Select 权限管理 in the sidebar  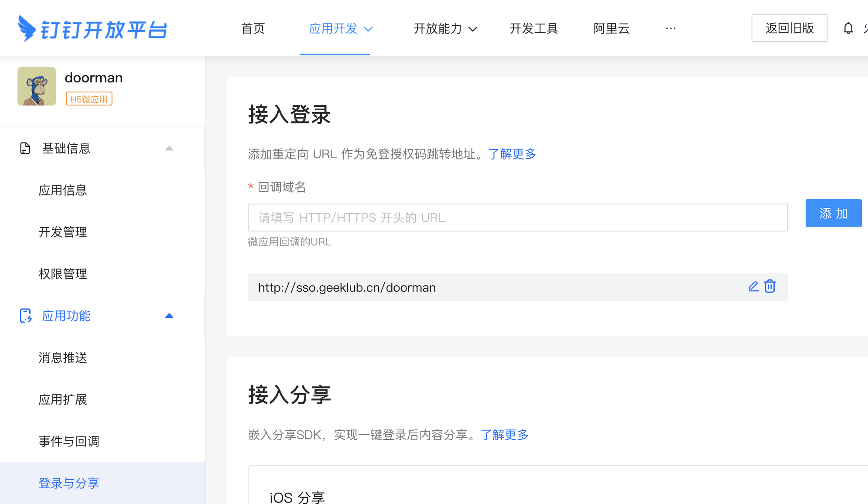63,274
